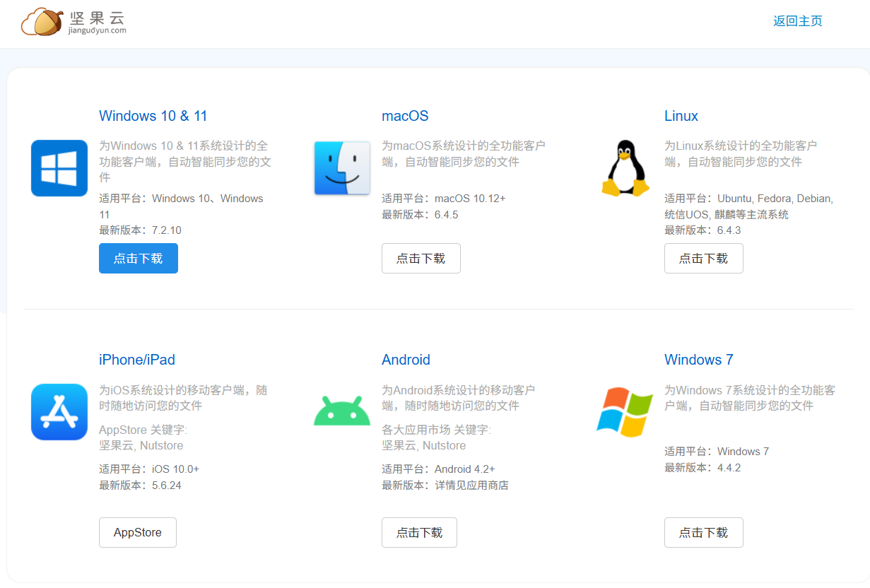Screen dimensions: 870x588
Task: Click the colorful Windows 7 flag icon
Action: tap(625, 412)
